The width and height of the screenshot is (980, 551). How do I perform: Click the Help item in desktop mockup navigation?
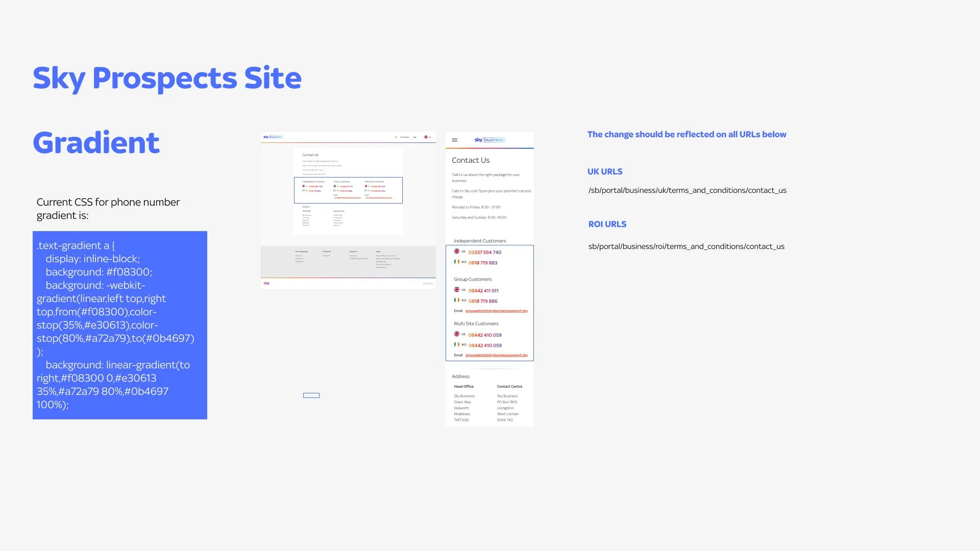(415, 137)
